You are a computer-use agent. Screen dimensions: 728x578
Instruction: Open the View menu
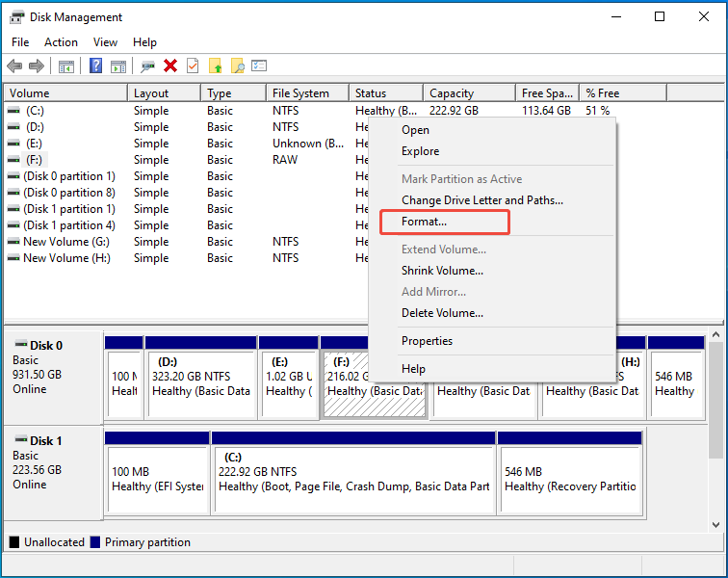pyautogui.click(x=105, y=42)
